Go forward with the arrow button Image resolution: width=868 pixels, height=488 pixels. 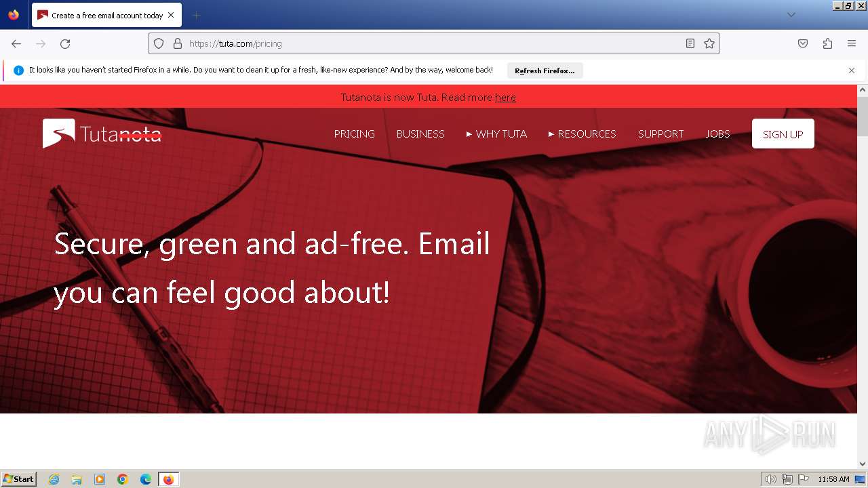41,43
